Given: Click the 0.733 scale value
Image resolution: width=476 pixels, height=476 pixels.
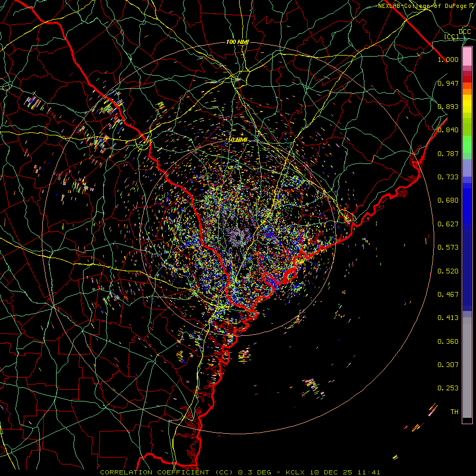Looking at the screenshot, I should click(448, 177).
